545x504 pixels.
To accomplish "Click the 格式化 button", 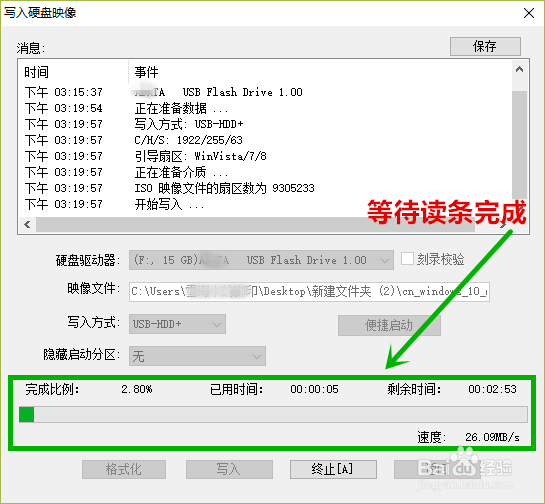I will pyautogui.click(x=124, y=469).
